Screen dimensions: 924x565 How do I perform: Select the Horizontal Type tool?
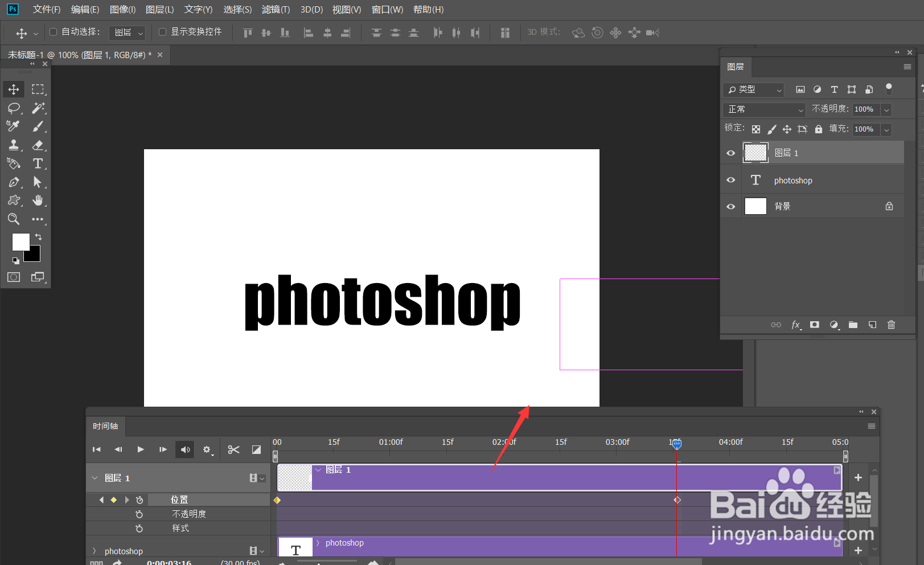[38, 163]
